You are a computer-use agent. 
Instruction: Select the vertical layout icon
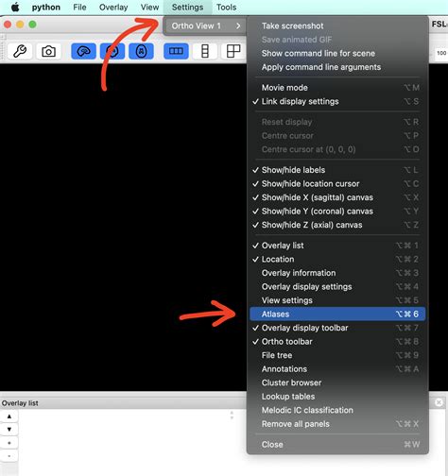point(205,51)
